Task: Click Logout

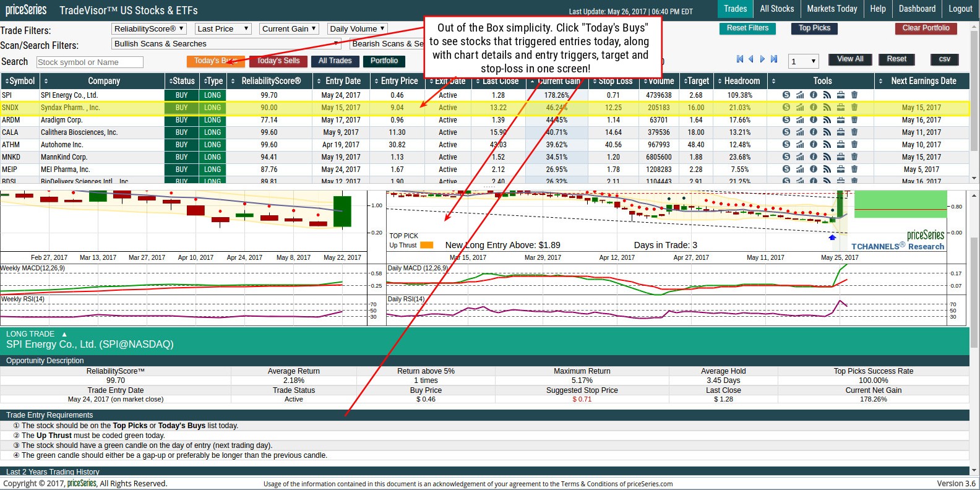Action: click(x=960, y=9)
